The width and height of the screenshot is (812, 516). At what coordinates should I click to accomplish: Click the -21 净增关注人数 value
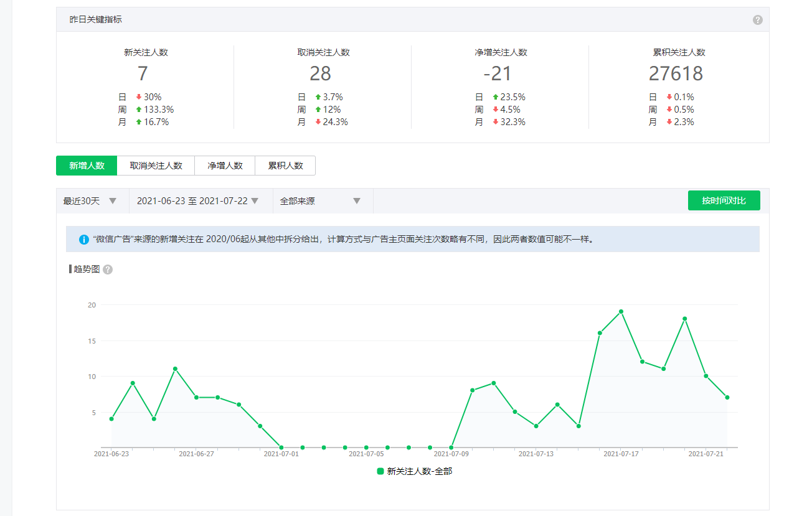tap(498, 73)
